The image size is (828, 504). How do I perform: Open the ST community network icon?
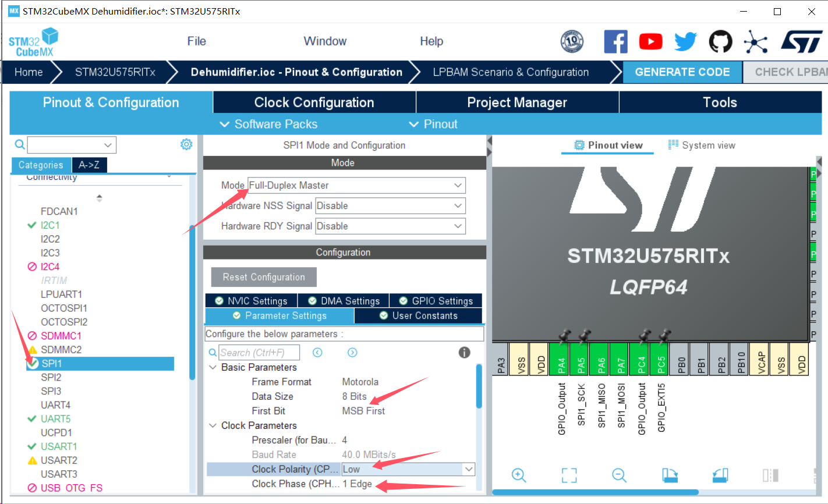click(x=755, y=41)
